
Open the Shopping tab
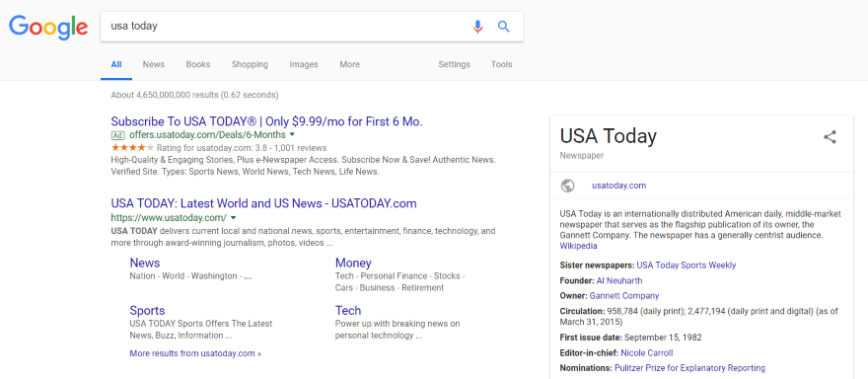coord(250,64)
